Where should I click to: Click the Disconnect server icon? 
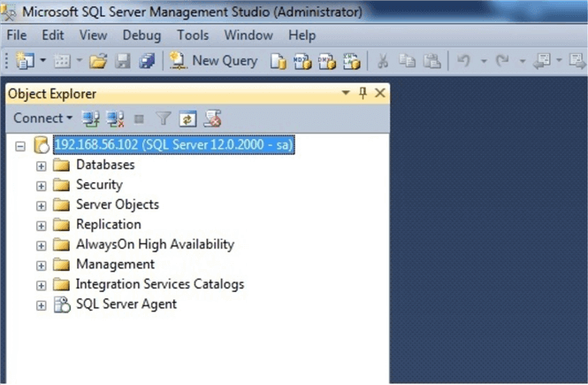[x=115, y=119]
